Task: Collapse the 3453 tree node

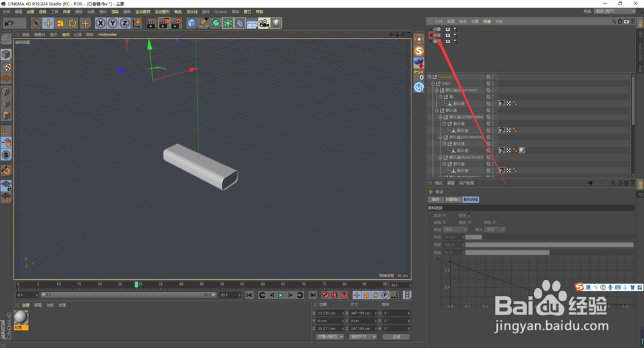Action: point(433,84)
